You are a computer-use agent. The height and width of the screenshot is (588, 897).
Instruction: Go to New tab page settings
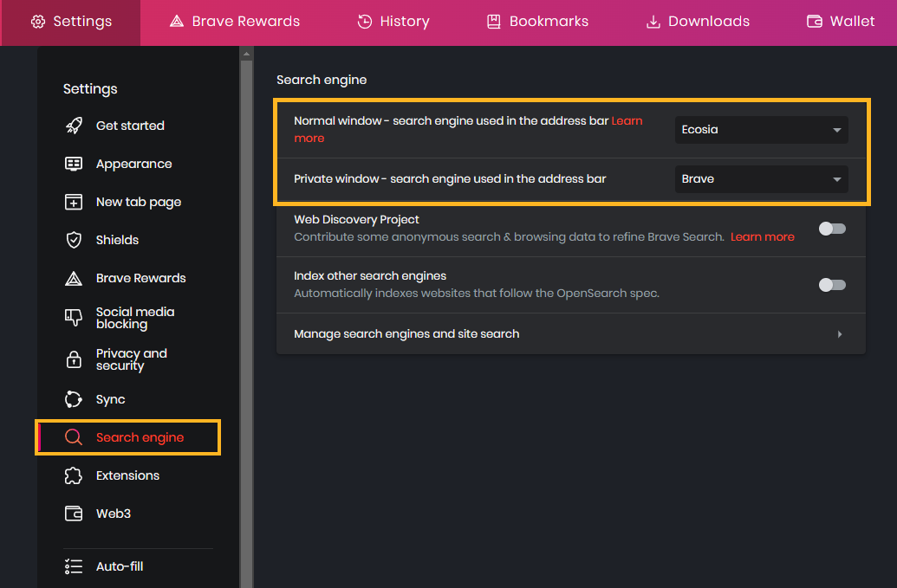tap(139, 202)
